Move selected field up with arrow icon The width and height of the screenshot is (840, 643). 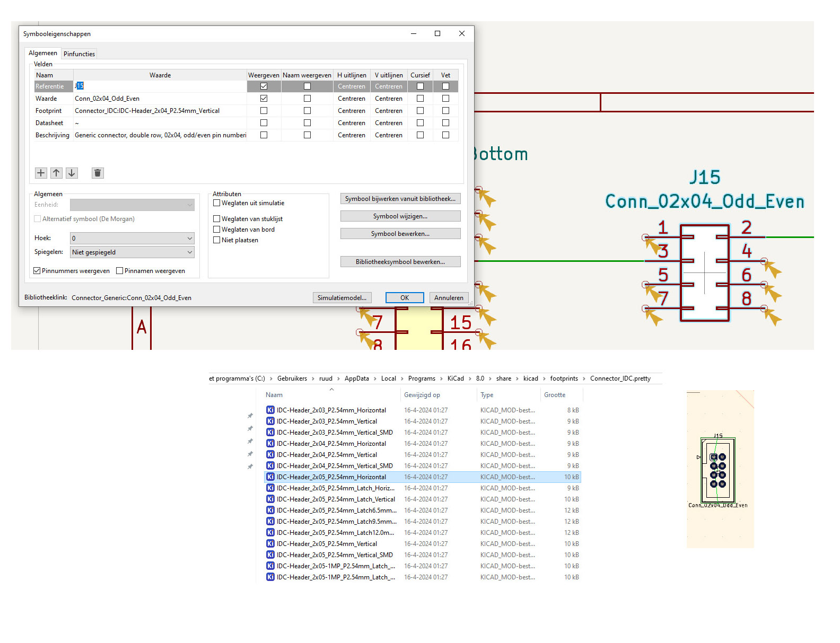click(56, 173)
